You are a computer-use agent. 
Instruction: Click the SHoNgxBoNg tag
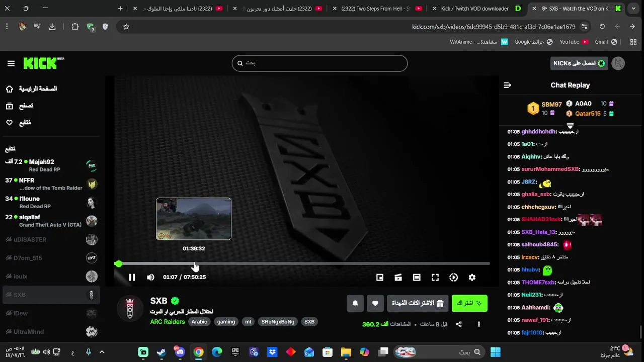click(278, 322)
